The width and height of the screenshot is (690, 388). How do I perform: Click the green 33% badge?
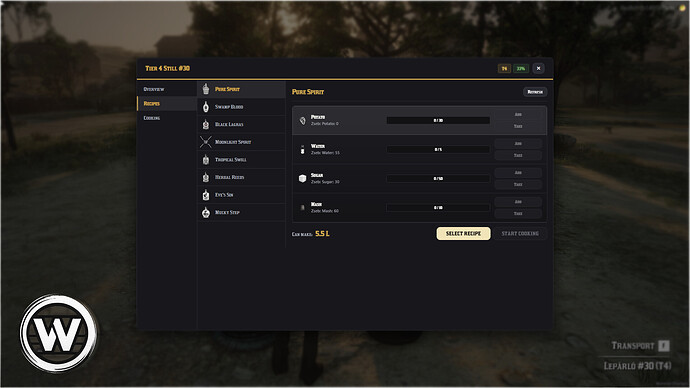click(x=521, y=68)
